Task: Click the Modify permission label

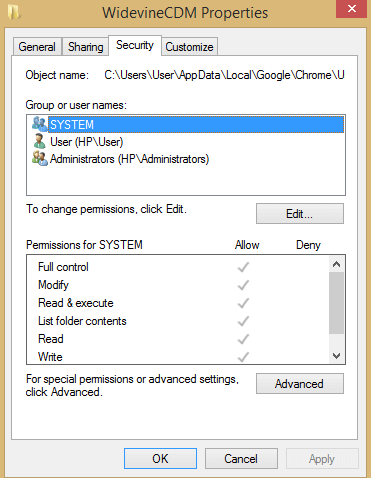Action: click(53, 285)
